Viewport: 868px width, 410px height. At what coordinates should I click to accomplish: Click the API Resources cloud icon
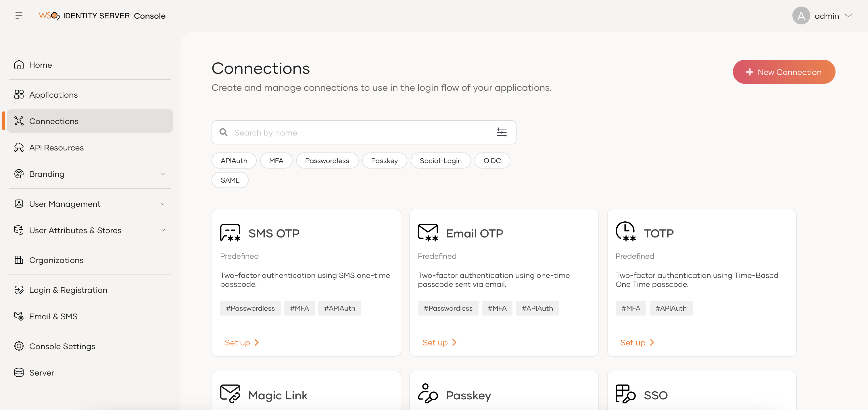point(19,148)
